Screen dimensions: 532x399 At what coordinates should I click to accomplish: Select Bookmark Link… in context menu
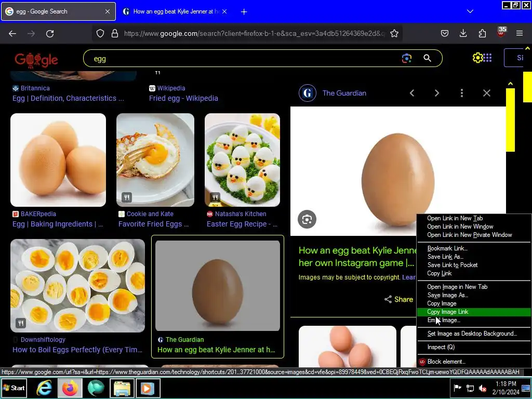point(447,248)
